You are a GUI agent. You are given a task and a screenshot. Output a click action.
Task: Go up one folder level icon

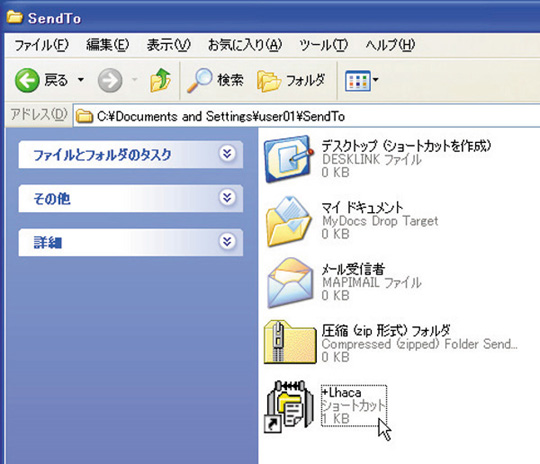[160, 80]
